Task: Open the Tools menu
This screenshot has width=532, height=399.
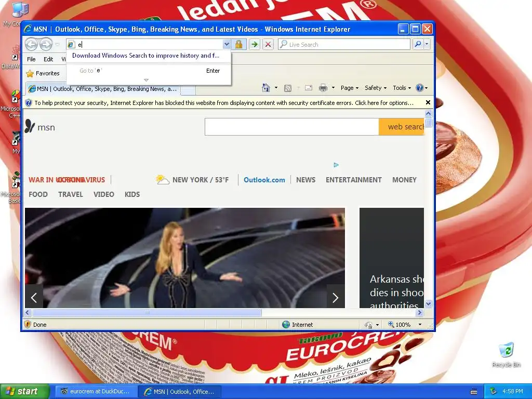Action: pos(402,88)
